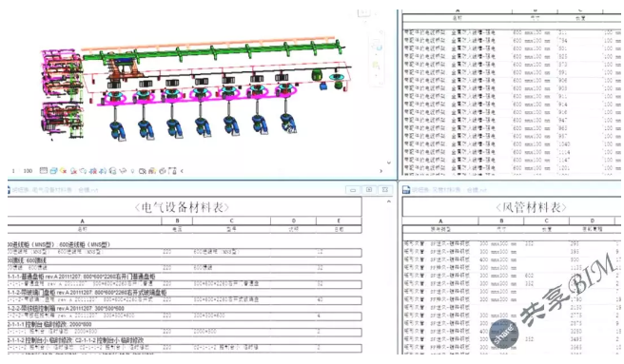This screenshot has height=364, width=624.
Task: Maximize the 电气设备材料表 schedule window
Action: pyautogui.click(x=369, y=190)
